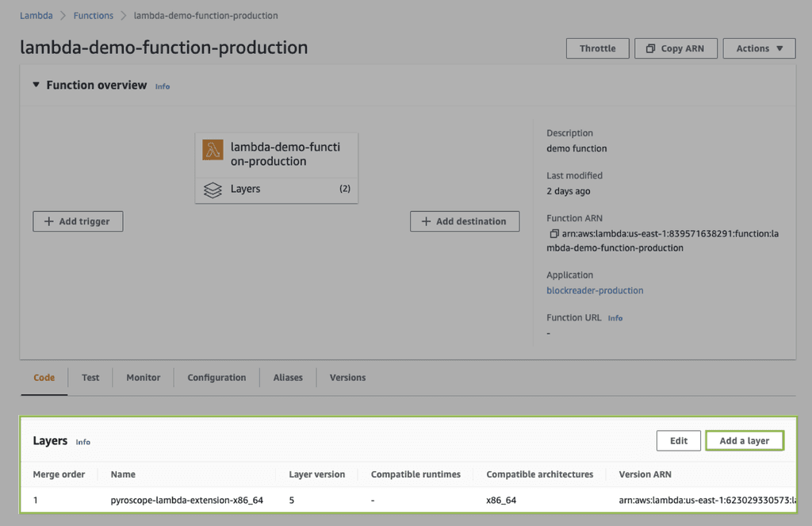Switch to the Test tab
The height and width of the screenshot is (526, 812).
(x=90, y=378)
